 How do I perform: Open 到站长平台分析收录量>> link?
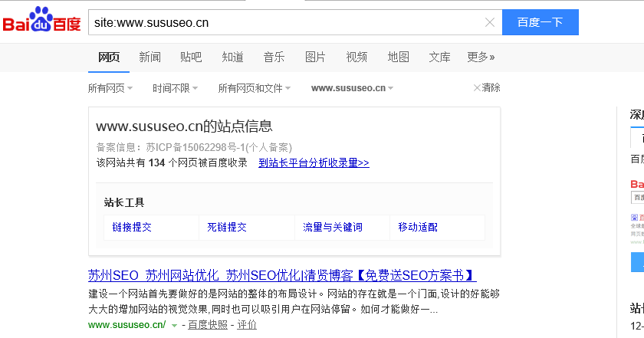point(314,163)
